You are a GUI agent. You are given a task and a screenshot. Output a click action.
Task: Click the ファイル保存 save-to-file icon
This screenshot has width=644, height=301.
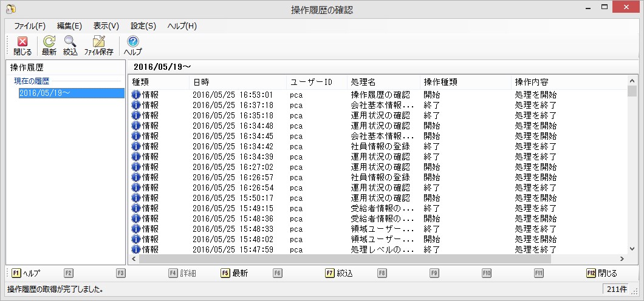click(98, 42)
